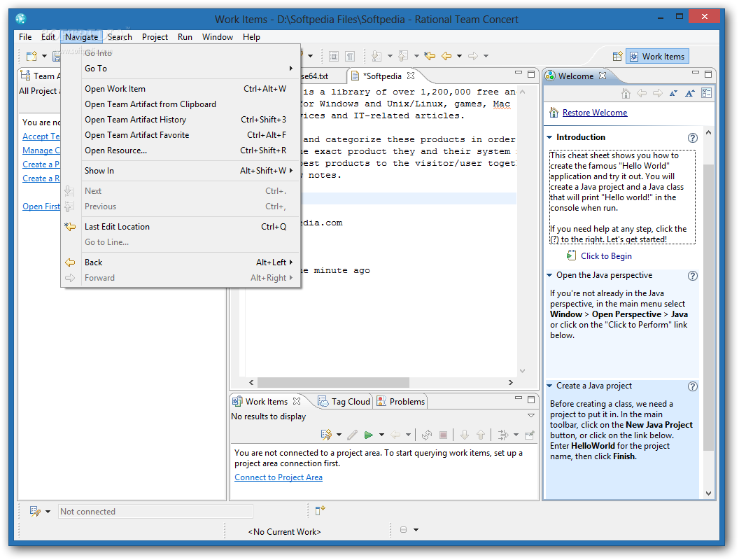Open the Search menu
The width and height of the screenshot is (739, 560).
coord(120,37)
